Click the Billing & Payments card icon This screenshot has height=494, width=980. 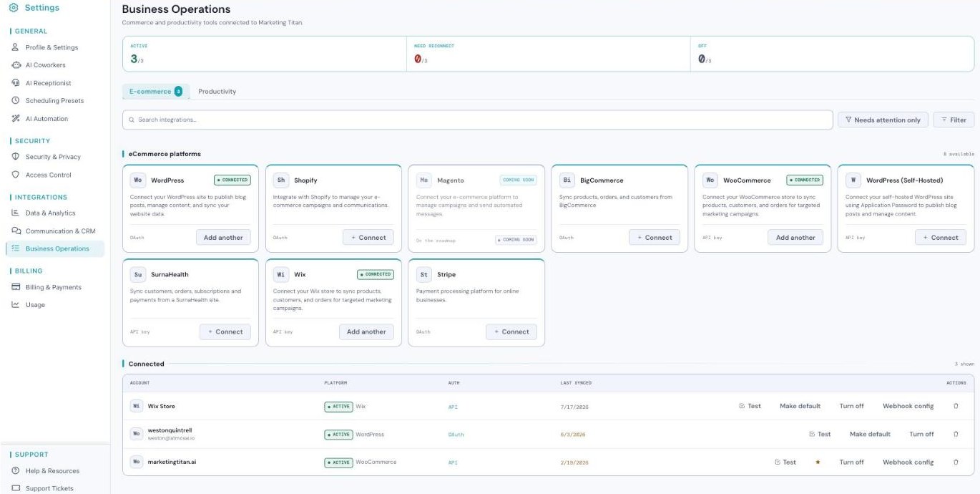pyautogui.click(x=16, y=287)
